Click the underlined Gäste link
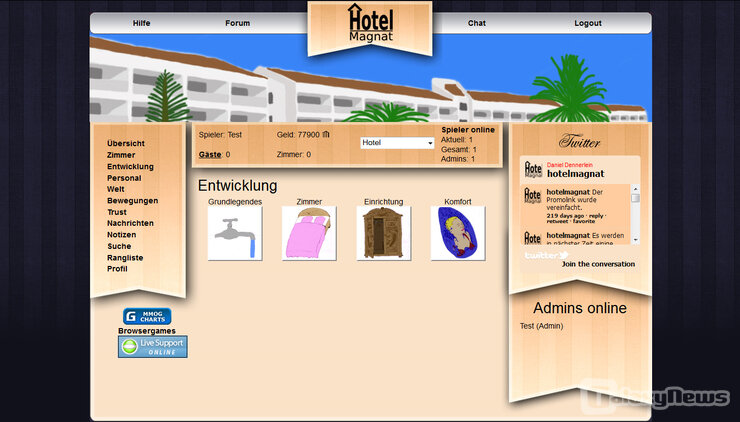The height and width of the screenshot is (422, 740). click(x=210, y=154)
